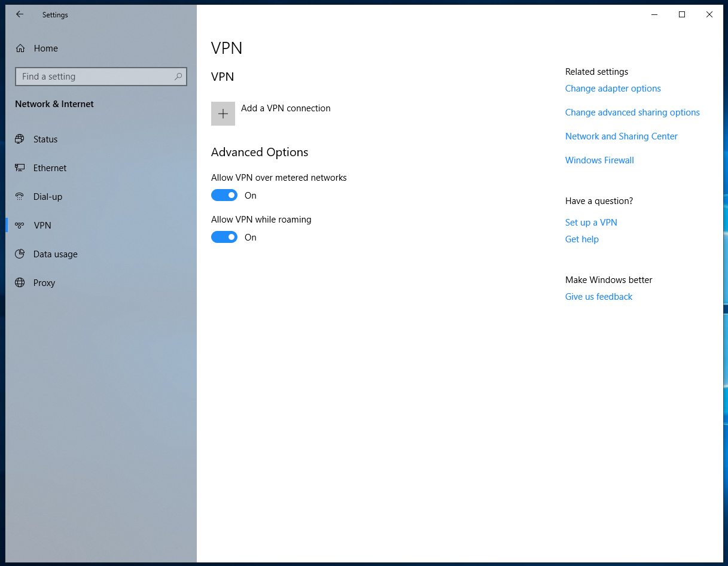Toggle the metered networks switch back on
Screen dimensions: 728x566
tap(224, 195)
